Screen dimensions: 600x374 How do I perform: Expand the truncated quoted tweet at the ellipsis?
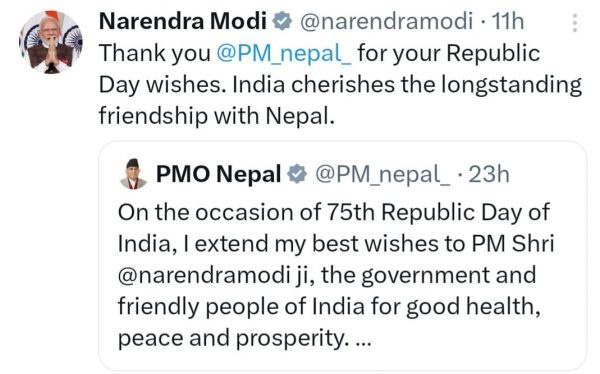pos(364,340)
